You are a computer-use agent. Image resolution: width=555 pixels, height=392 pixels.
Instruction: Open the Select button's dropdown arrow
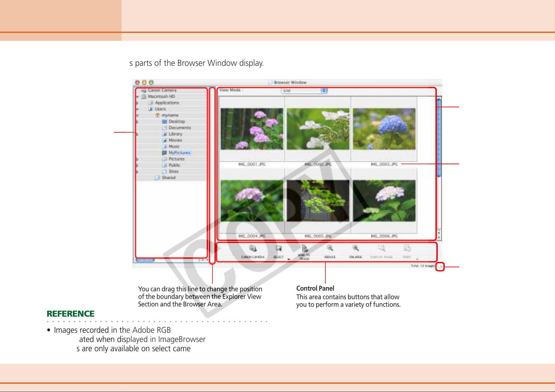[x=289, y=259]
